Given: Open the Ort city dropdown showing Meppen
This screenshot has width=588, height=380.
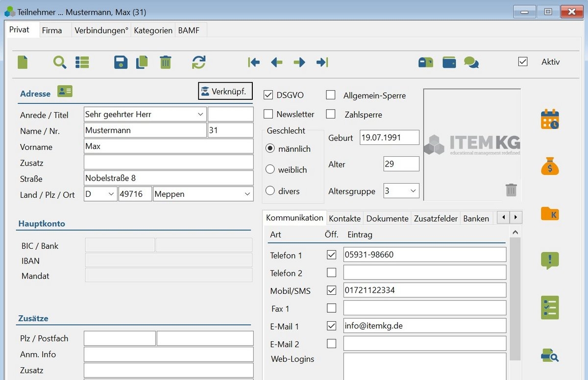Looking at the screenshot, I should point(246,194).
